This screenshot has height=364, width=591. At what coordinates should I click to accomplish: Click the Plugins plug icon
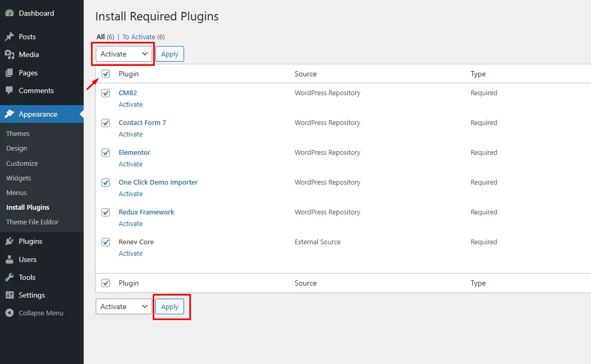click(9, 242)
